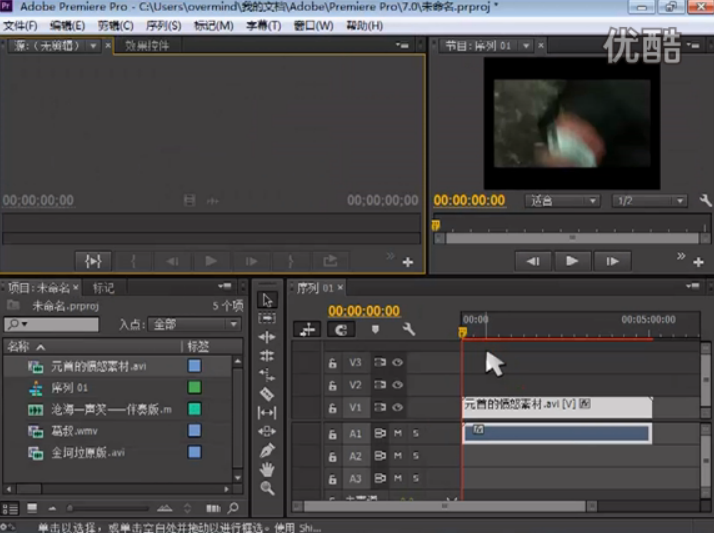Open source monitor button editor plus
714x533 pixels.
pos(408,262)
